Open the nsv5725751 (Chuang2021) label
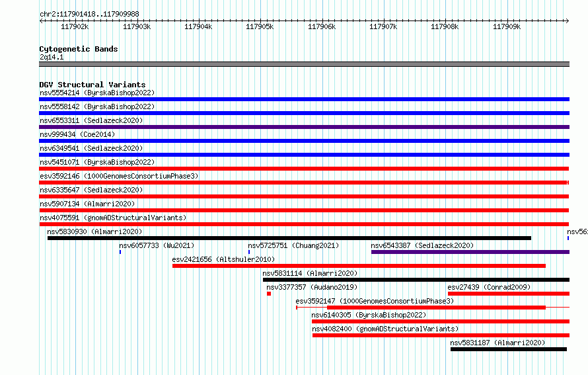Viewport: 588px width, 375px height. tap(293, 245)
